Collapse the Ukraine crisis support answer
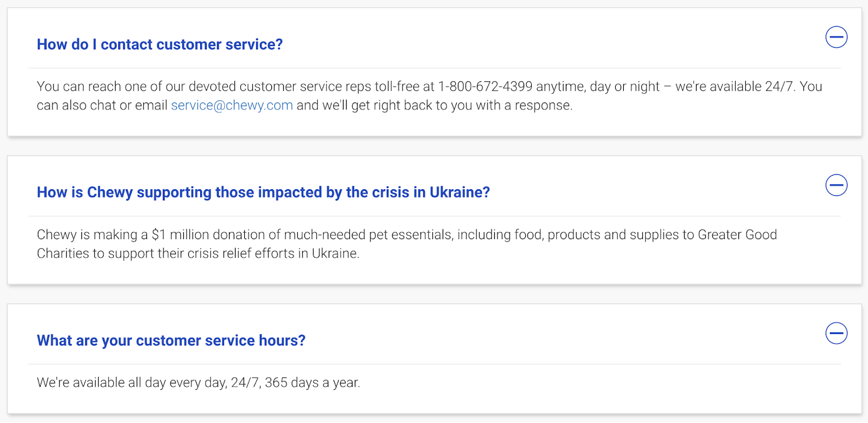This screenshot has height=423, width=868. 836,185
